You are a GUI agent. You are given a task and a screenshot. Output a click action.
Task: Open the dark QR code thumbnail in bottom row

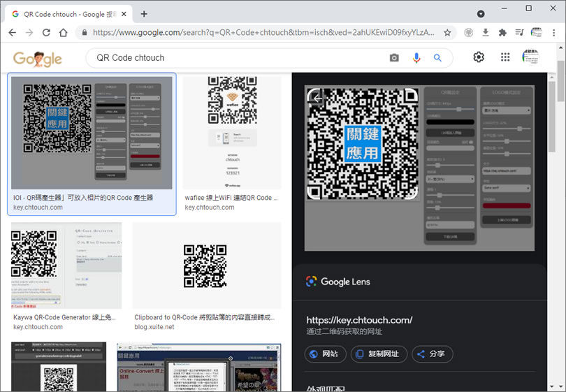pos(59,366)
